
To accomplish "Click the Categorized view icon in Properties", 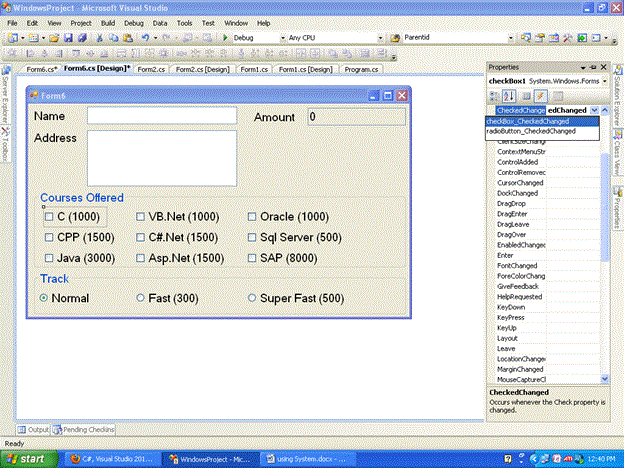I will click(x=494, y=96).
